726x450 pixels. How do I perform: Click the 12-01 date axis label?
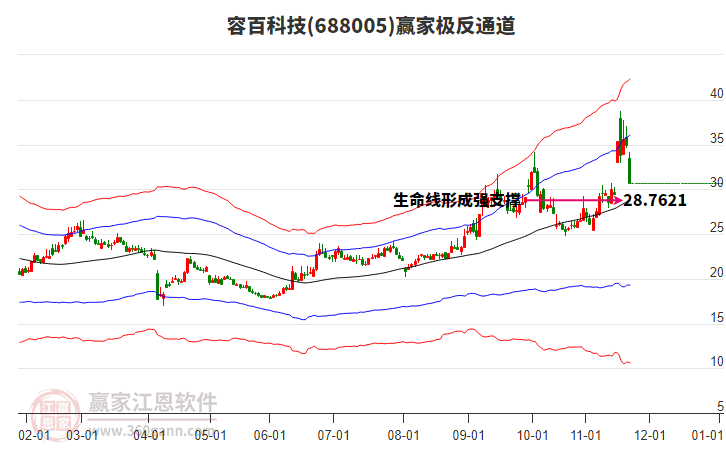pos(650,435)
